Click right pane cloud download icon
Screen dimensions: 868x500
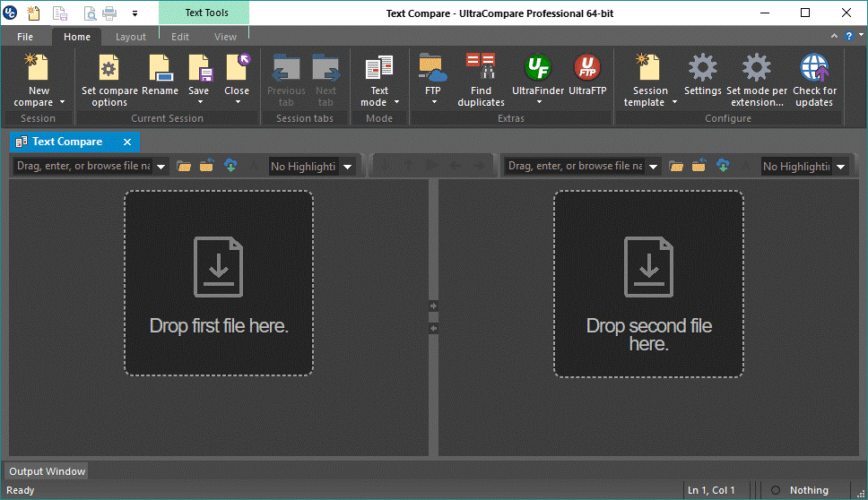click(723, 165)
